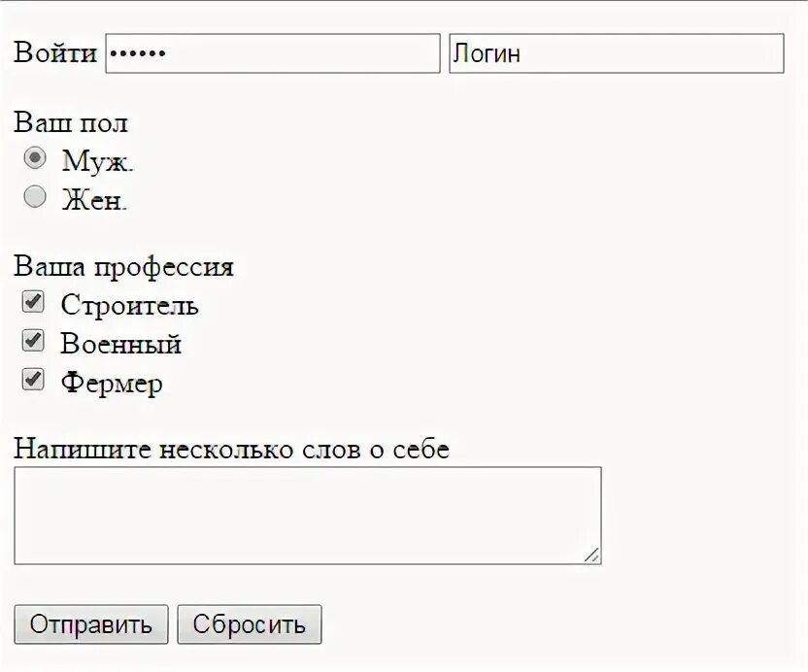Select the Жен. radio button
This screenshot has width=808, height=672.
[35, 197]
